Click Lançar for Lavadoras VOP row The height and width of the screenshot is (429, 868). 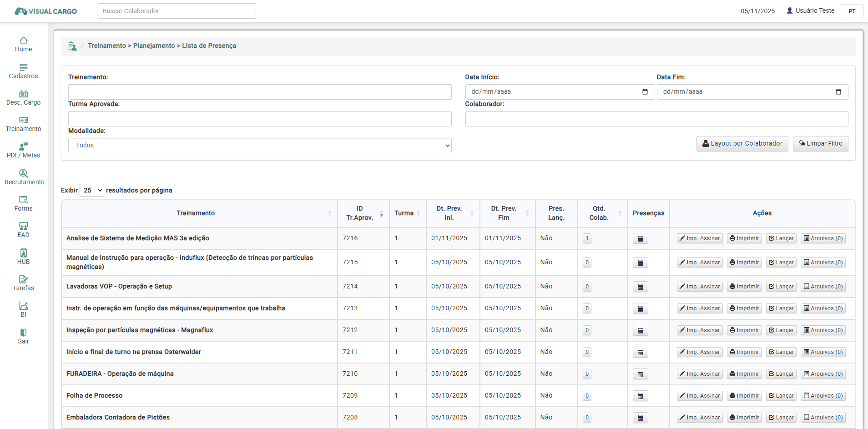tap(781, 287)
